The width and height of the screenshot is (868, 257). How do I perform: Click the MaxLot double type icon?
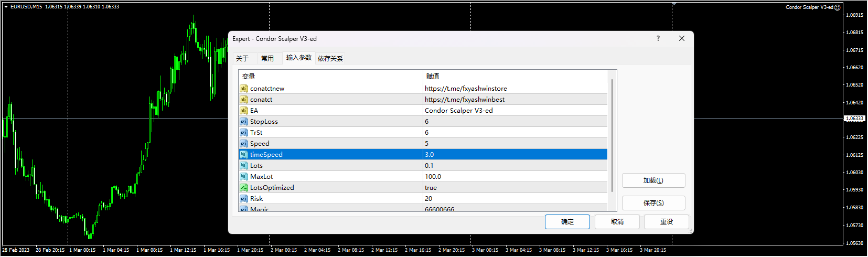[x=243, y=177]
